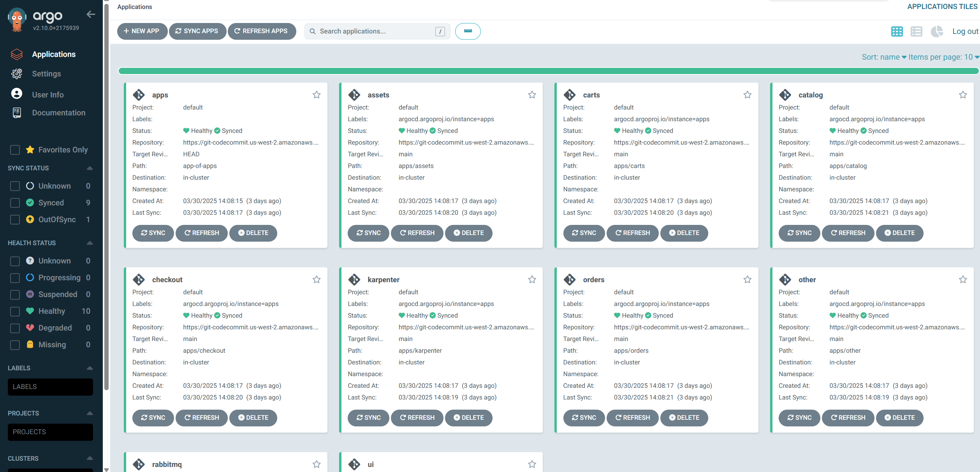980x472 pixels.
Task: Check the Missing health filter
Action: (15, 345)
